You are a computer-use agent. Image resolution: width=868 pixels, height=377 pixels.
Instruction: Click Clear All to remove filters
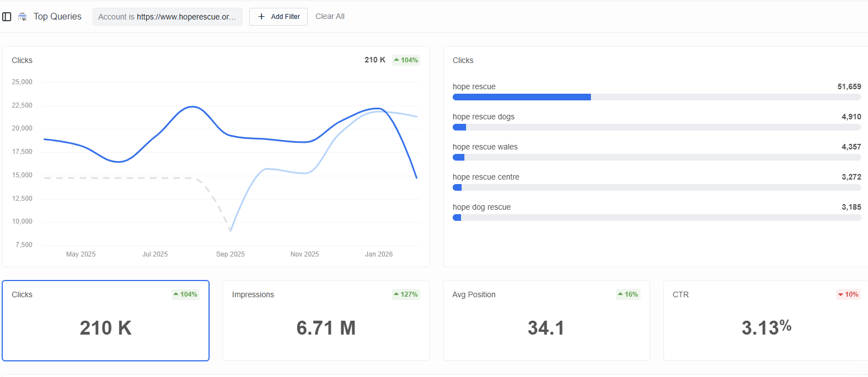(329, 16)
